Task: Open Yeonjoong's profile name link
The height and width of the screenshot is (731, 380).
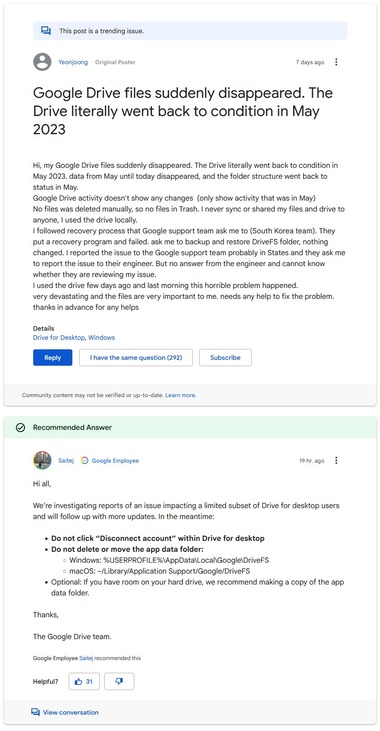Action: coord(73,62)
